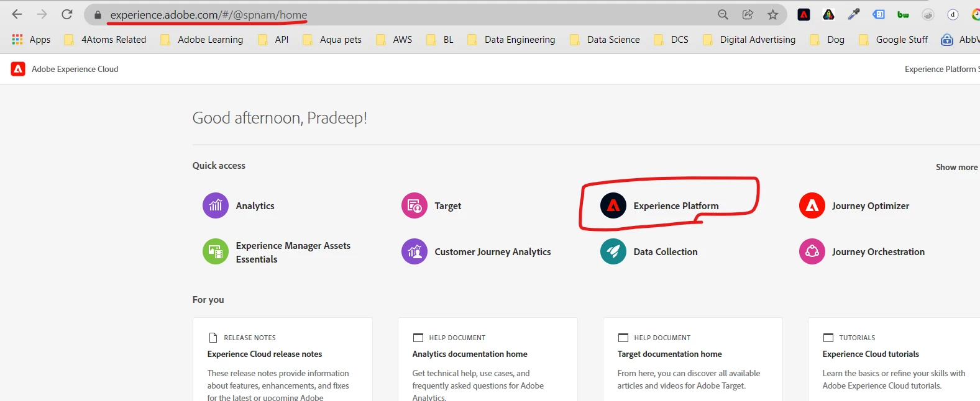Open the Google Stuff bookmark folder

(x=894, y=40)
